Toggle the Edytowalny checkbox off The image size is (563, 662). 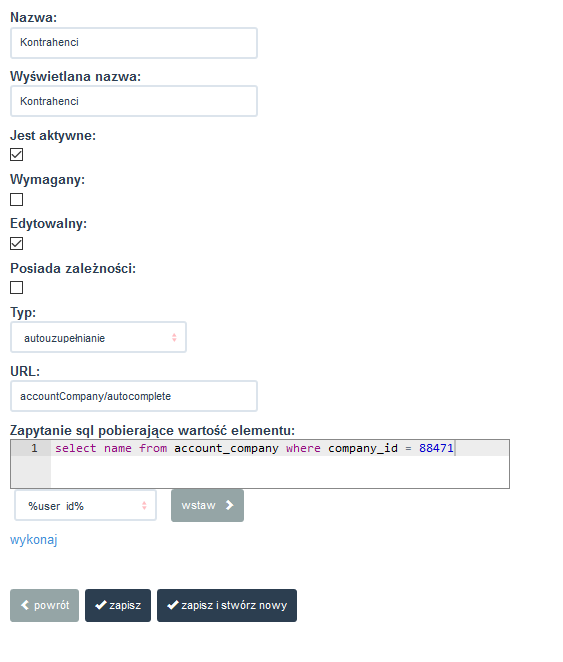(x=16, y=244)
